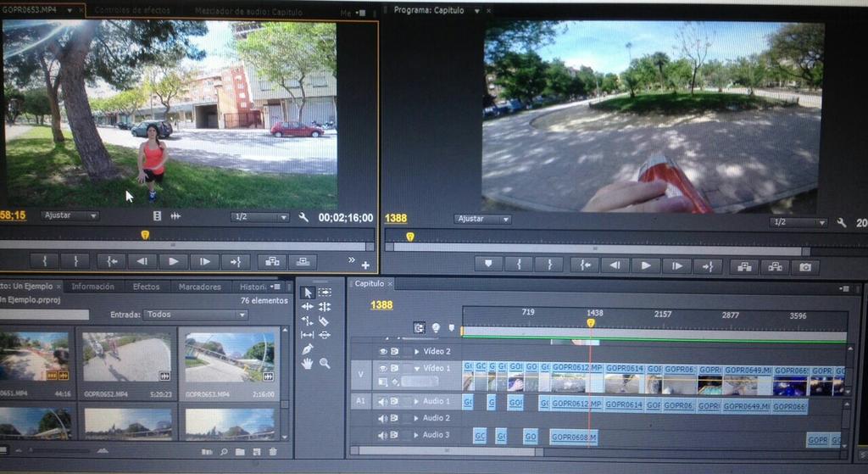This screenshot has width=868, height=474.
Task: Click Drag Video Only filmstrip icon
Action: point(157,216)
